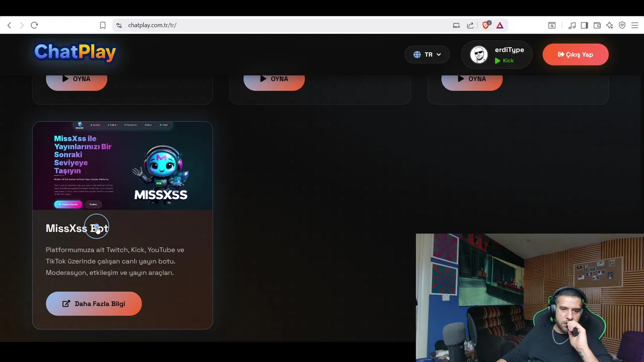The height and width of the screenshot is (362, 644).
Task: Click the MissXss Bot description text
Action: click(115, 261)
